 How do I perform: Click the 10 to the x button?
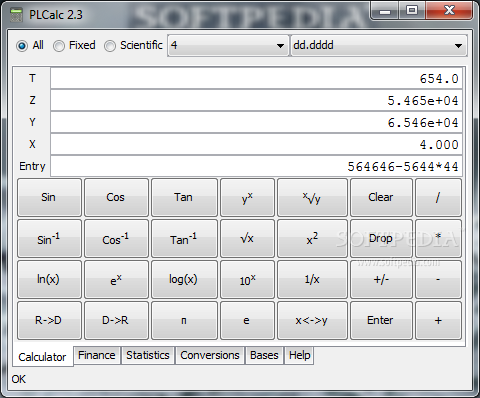tap(247, 279)
